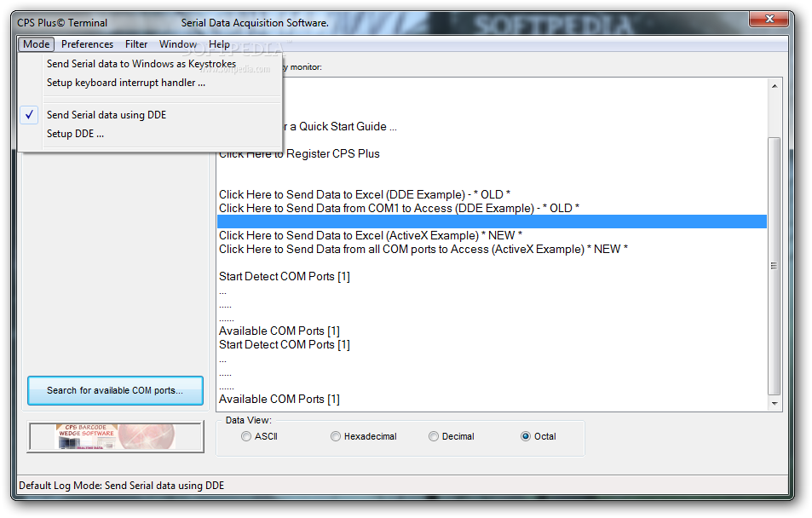Choose Send Serial data to Windows as Keystrokes

pyautogui.click(x=141, y=64)
